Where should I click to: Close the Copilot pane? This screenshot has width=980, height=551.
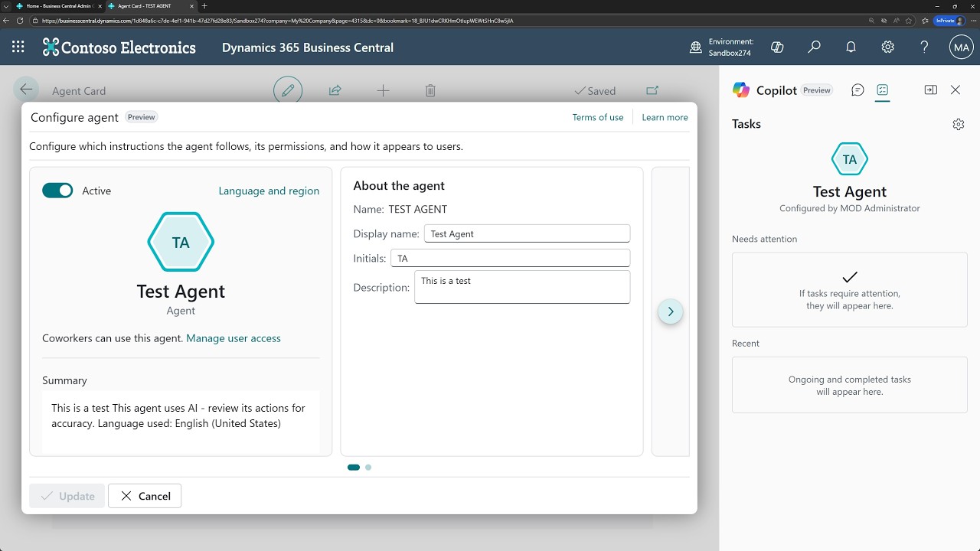click(955, 90)
